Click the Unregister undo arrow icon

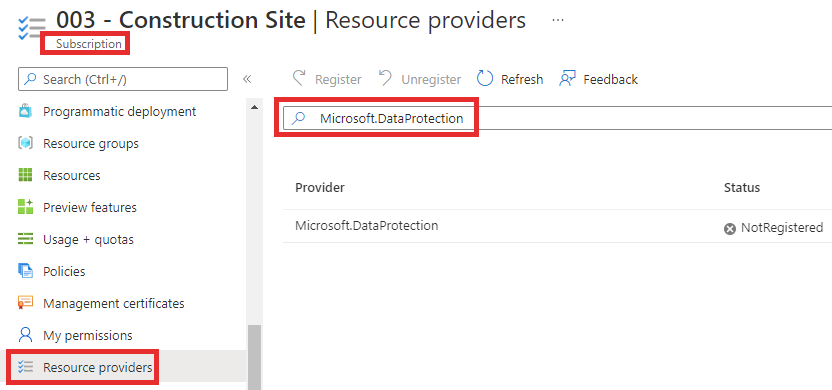(385, 79)
